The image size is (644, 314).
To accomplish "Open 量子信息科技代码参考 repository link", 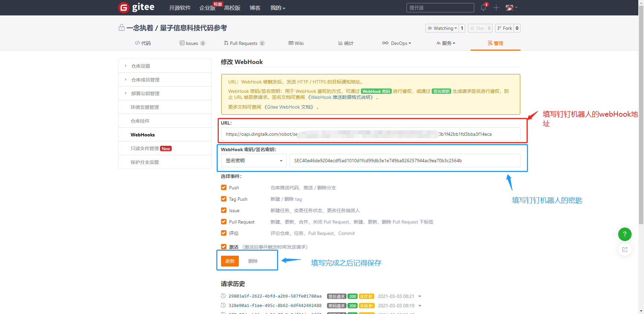I will [x=194, y=28].
